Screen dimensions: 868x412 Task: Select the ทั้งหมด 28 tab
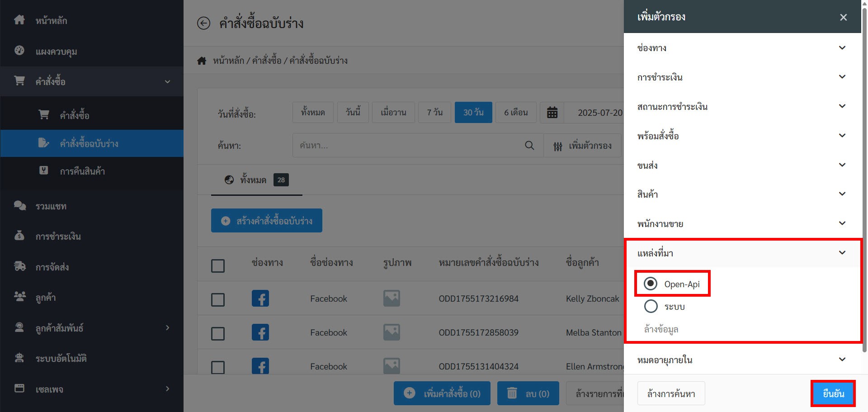click(256, 180)
